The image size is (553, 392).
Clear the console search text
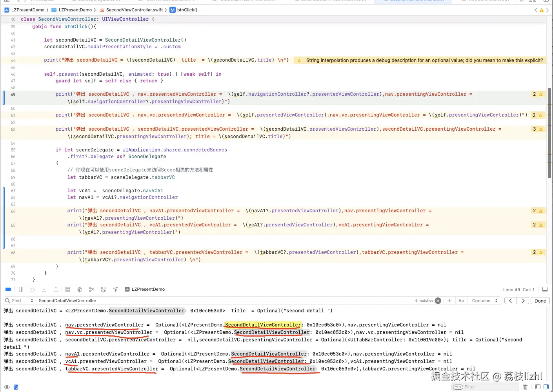(x=438, y=301)
